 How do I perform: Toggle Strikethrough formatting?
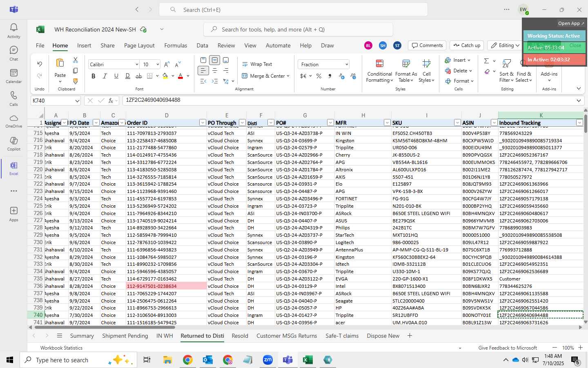tap(139, 76)
